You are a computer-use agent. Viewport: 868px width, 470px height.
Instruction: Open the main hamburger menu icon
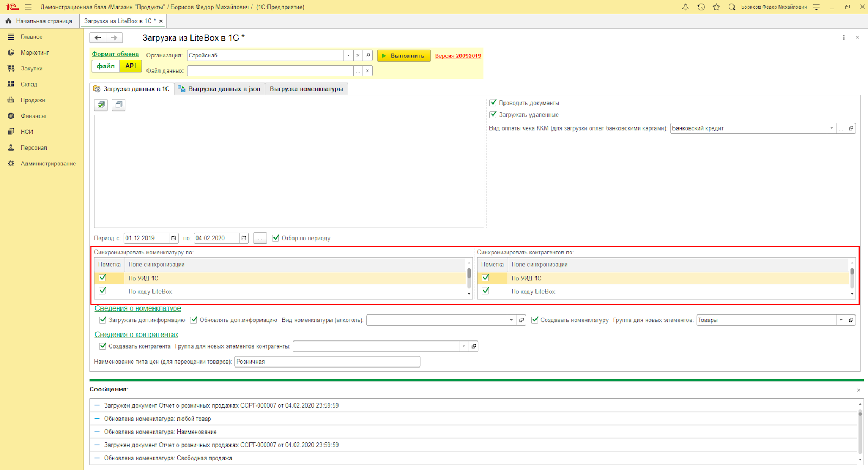tap(28, 7)
